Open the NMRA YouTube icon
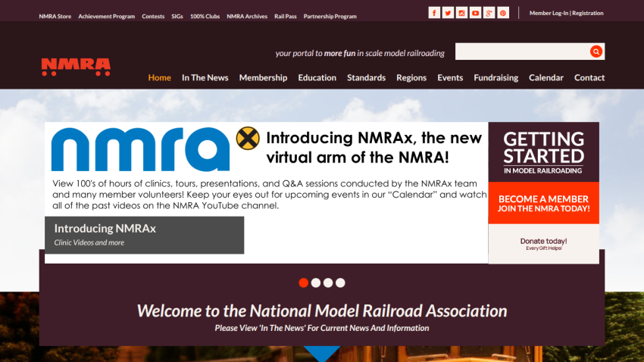Image resolution: width=644 pixels, height=362 pixels. pyautogui.click(x=475, y=13)
